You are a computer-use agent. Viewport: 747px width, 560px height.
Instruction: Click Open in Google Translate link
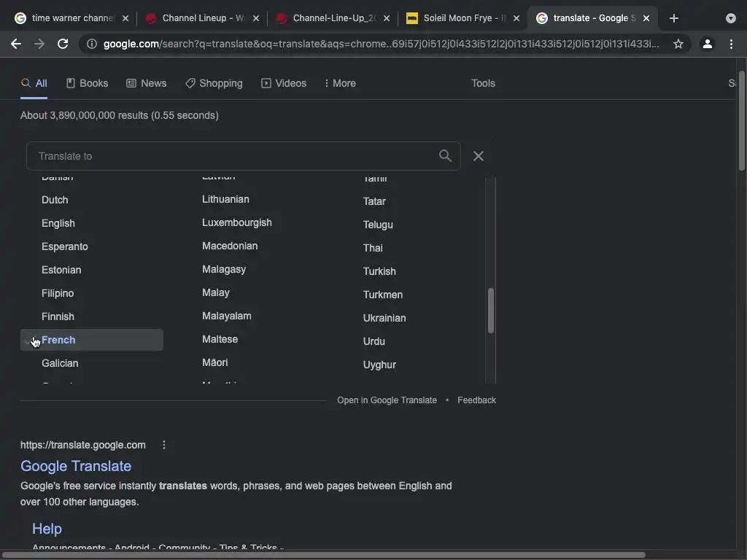(x=387, y=400)
